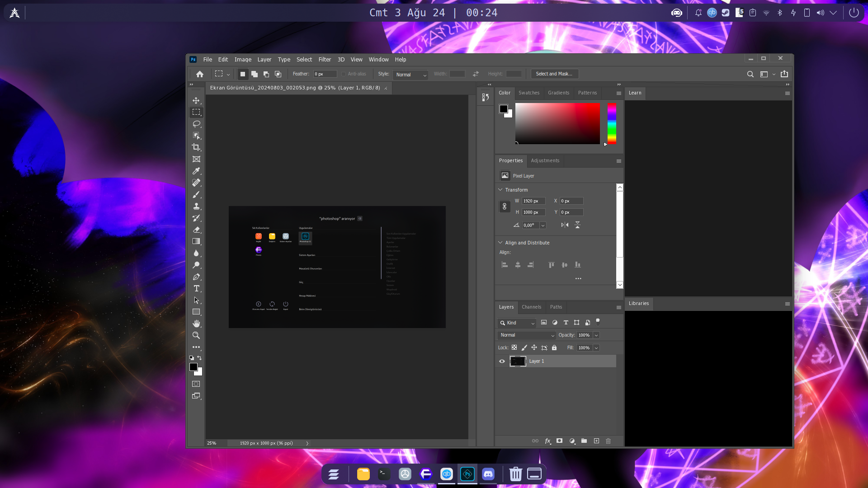Screen dimensions: 868x488
Task: Click the Select and Mask button
Action: tap(554, 74)
